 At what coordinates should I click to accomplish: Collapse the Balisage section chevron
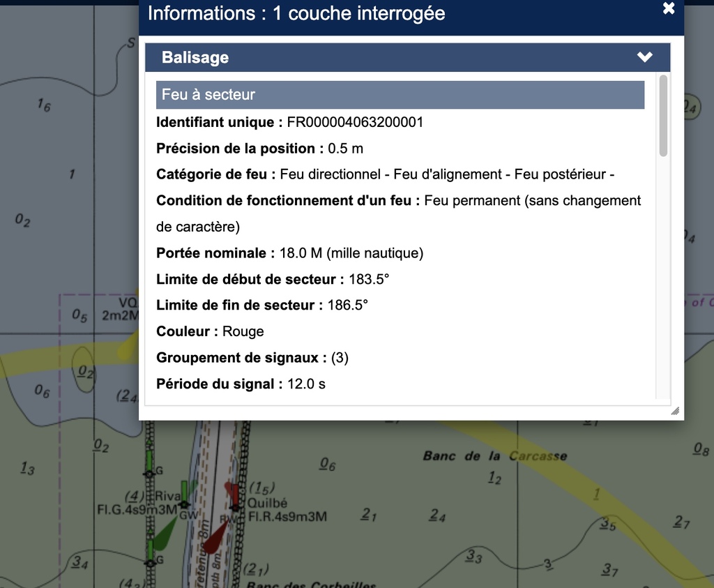[644, 57]
